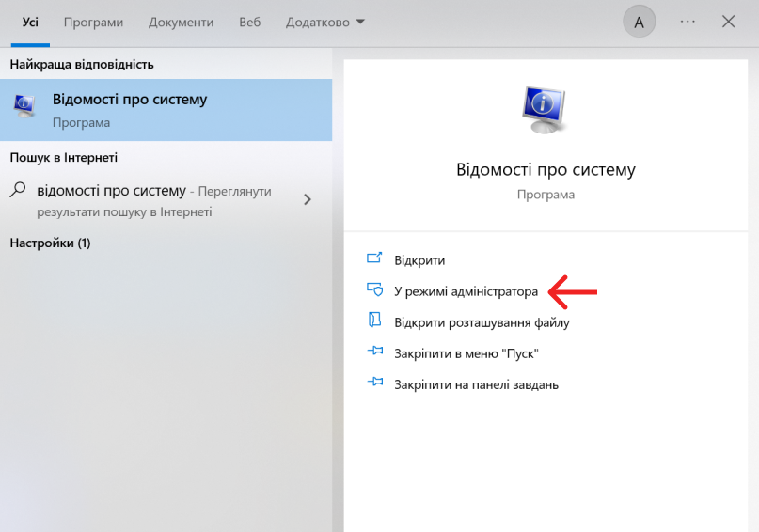The height and width of the screenshot is (532, 759).
Task: Click the web search magnifier icon
Action: [18, 191]
